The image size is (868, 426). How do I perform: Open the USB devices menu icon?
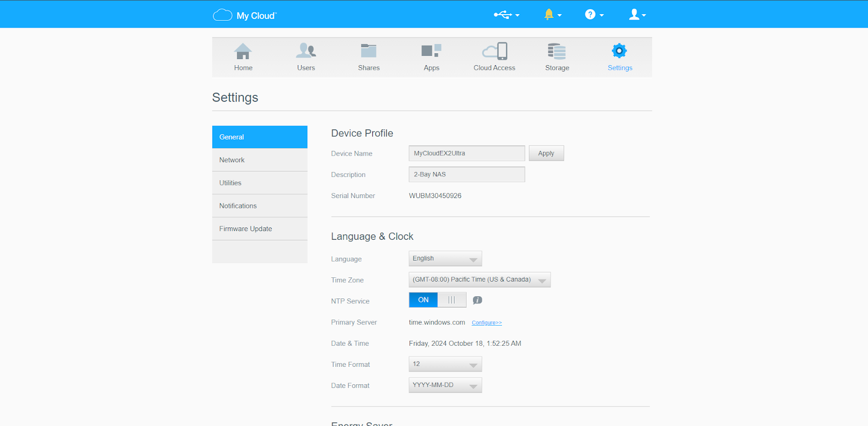pyautogui.click(x=506, y=15)
